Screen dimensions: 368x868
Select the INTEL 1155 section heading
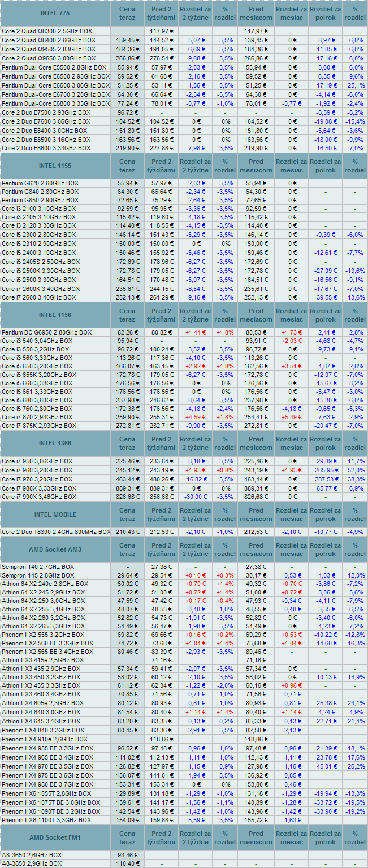pyautogui.click(x=55, y=166)
